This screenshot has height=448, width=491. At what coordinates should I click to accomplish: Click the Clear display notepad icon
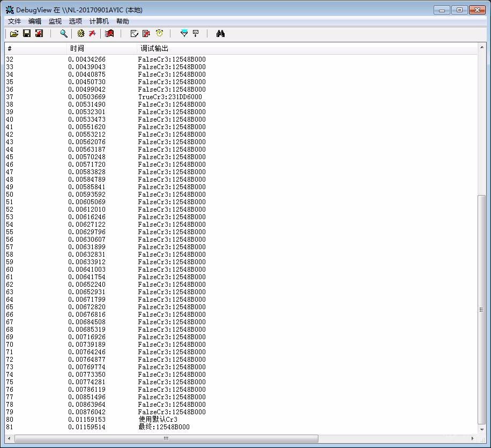point(135,34)
